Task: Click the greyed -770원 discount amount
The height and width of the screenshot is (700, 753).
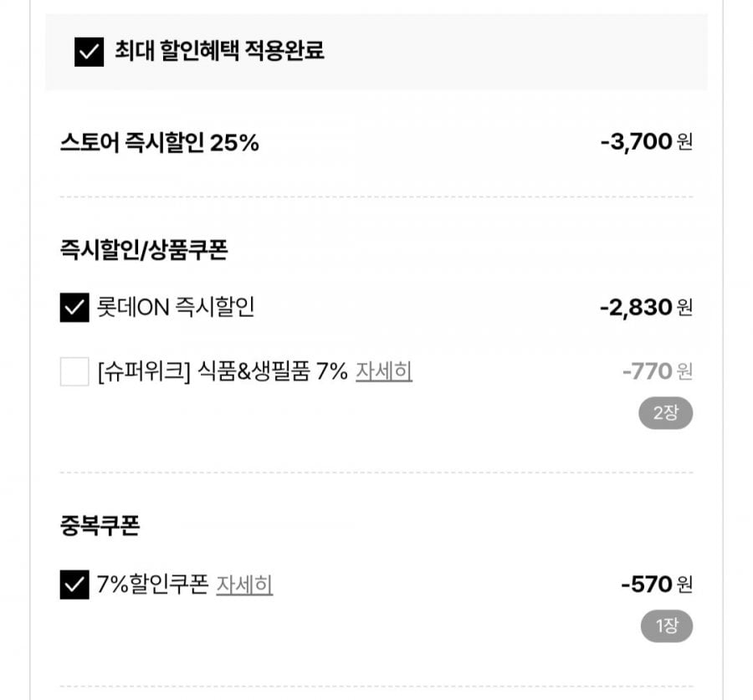Action: 657,370
